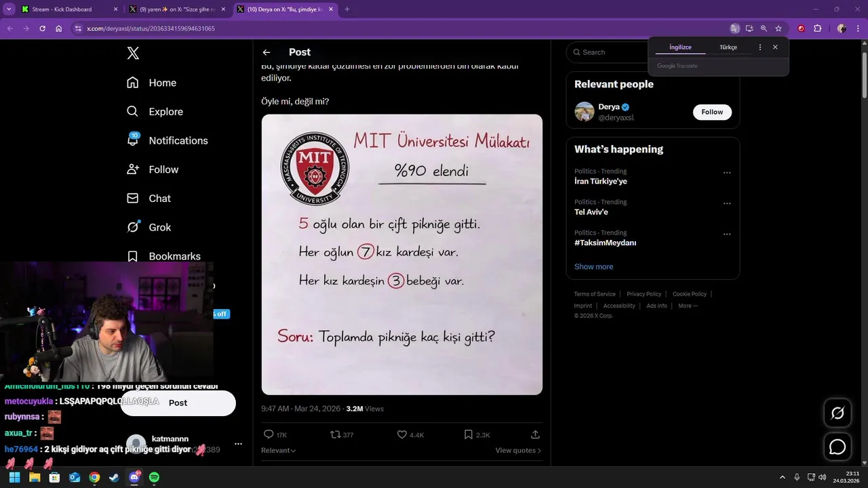868x488 pixels.
Task: Open Accessibility footer link
Action: tap(619, 306)
